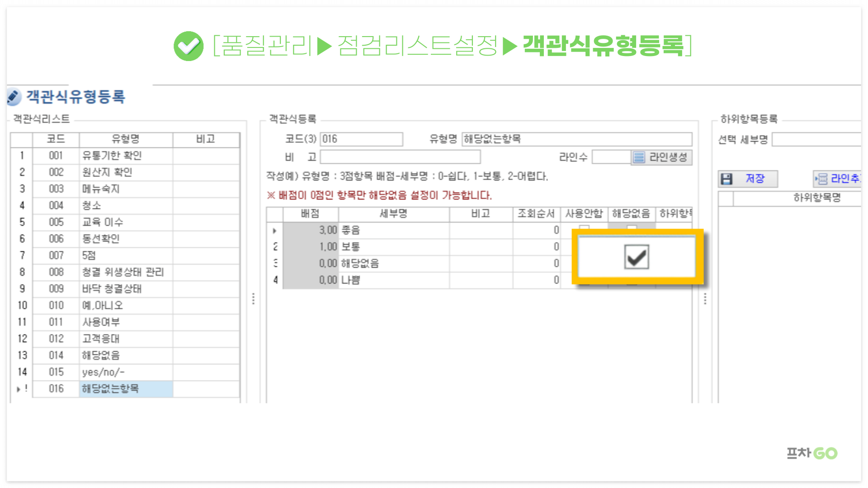Click the 라인수 input field
The image size is (868, 488).
coord(611,157)
